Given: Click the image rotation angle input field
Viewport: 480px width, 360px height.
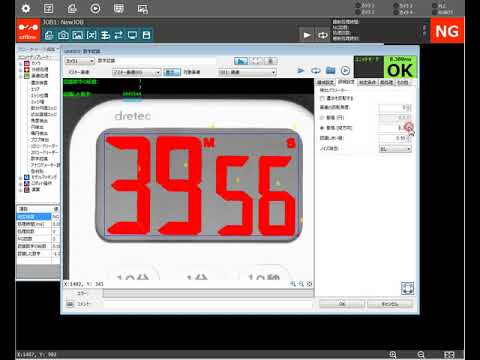Looking at the screenshot, I should tap(393, 108).
